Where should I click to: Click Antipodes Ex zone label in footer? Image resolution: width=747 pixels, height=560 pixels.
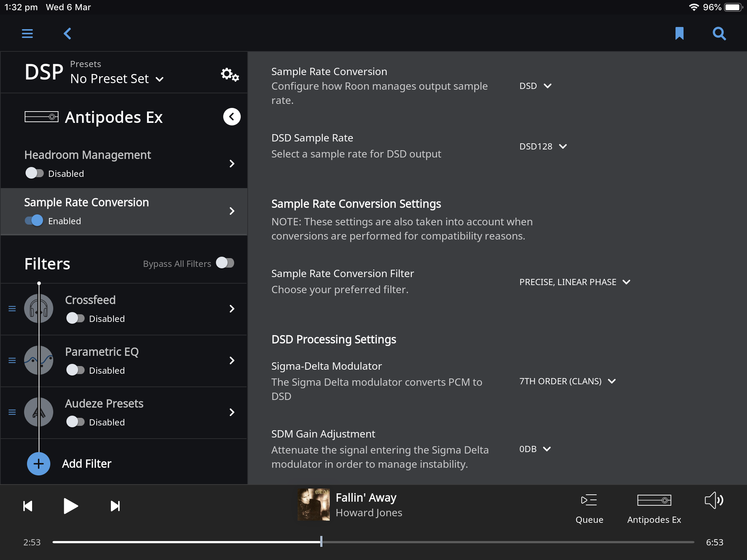coord(654,520)
